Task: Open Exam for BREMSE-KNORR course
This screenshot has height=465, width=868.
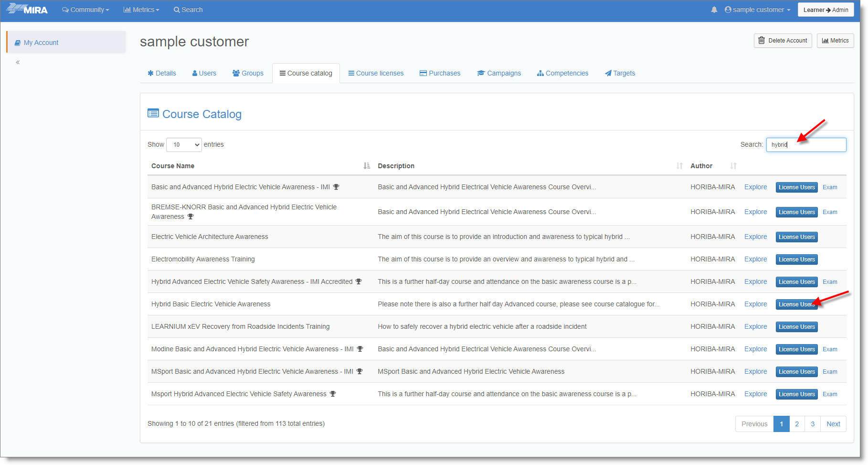Action: pyautogui.click(x=830, y=212)
